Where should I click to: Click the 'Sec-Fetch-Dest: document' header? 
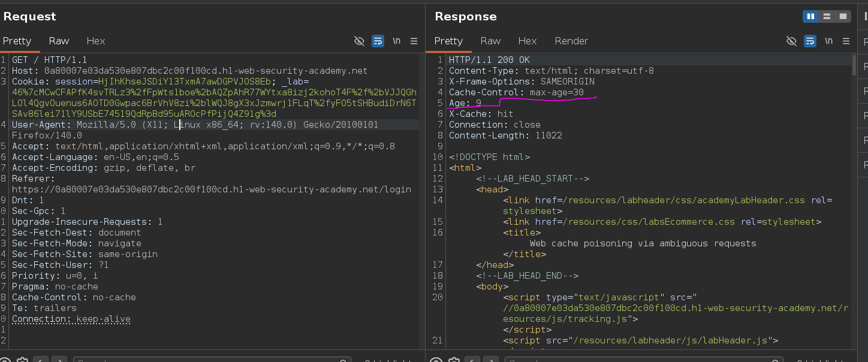[x=77, y=233]
